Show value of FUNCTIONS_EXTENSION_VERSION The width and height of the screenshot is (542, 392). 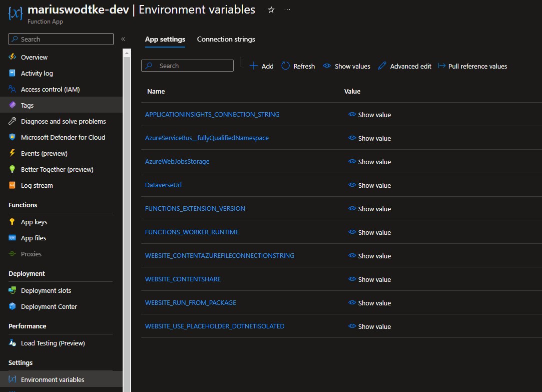pyautogui.click(x=369, y=208)
